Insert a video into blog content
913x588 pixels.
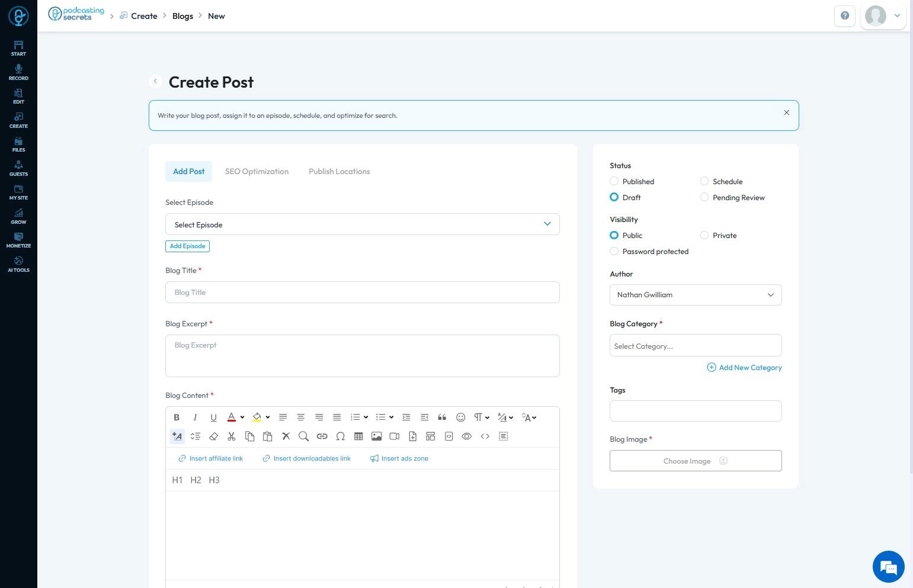point(395,436)
